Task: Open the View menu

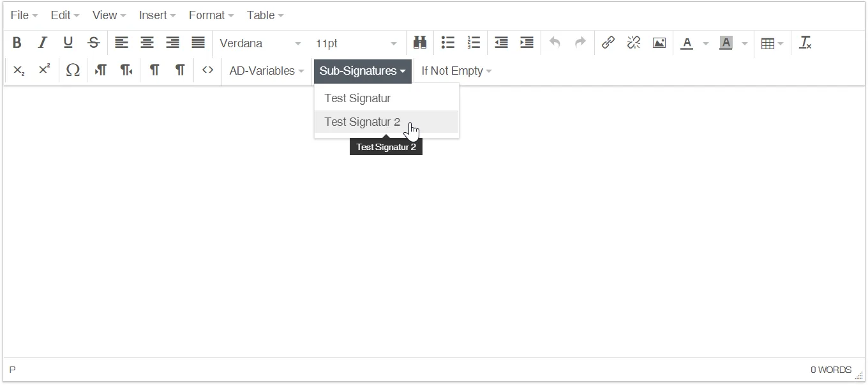Action: point(109,15)
